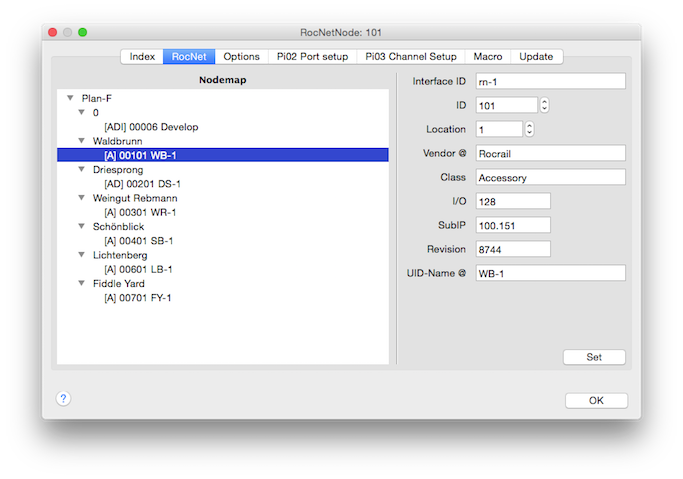The width and height of the screenshot is (683, 479).
Task: Click the SubIP input field
Action: (x=513, y=225)
